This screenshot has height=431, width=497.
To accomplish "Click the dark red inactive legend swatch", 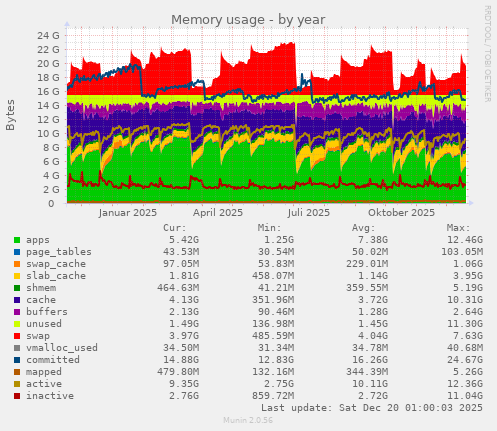I will (17, 396).
